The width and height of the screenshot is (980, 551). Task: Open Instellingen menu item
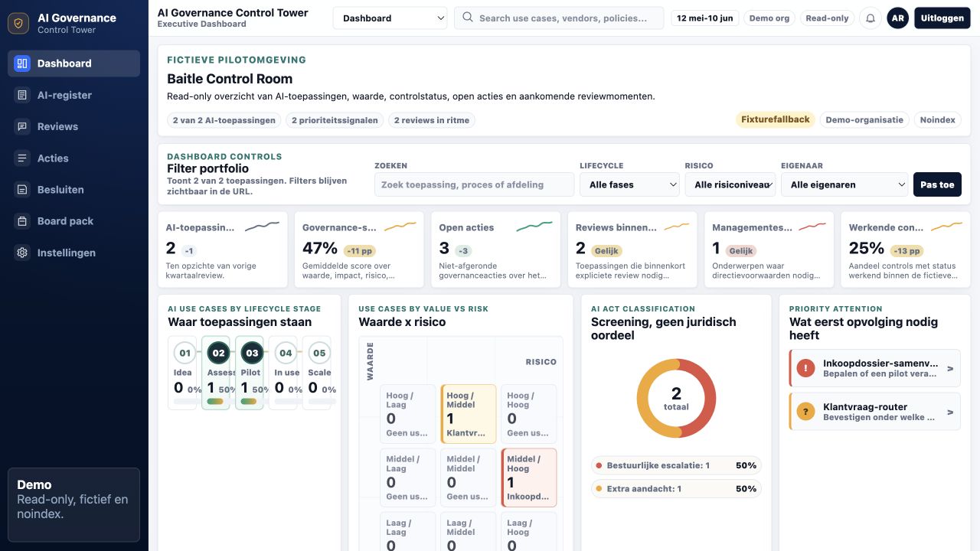73,252
